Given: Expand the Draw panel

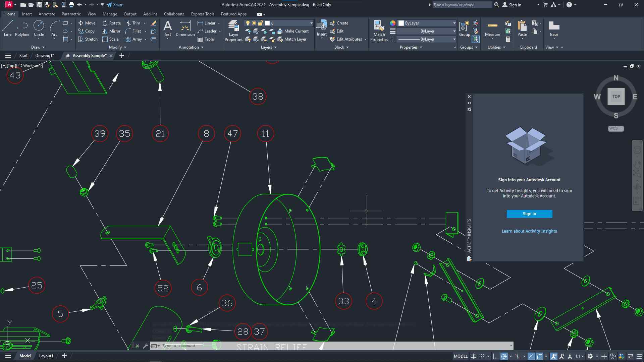Looking at the screenshot, I should tap(38, 47).
